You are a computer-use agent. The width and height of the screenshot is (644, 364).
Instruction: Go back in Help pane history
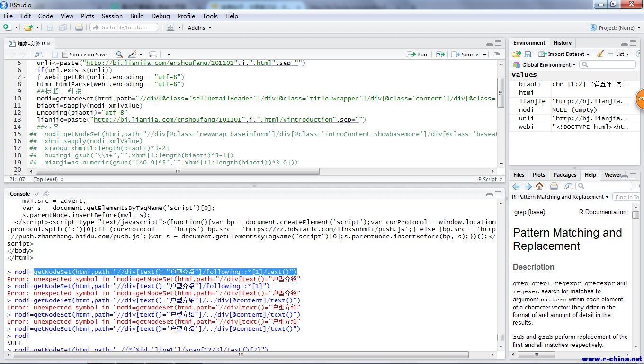(x=516, y=186)
